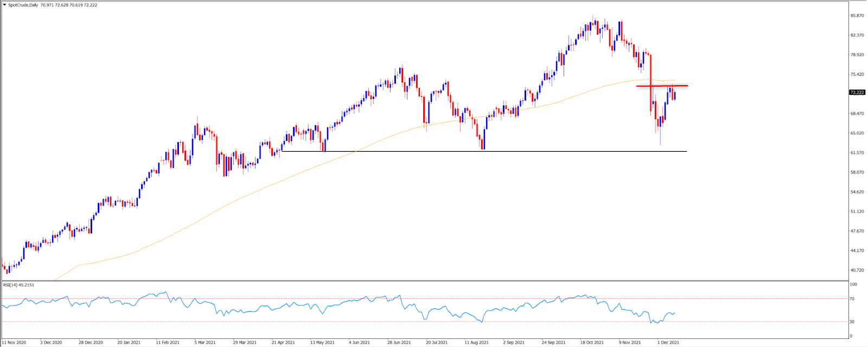Click the 75.420 price axis label
The width and height of the screenshot is (868, 347).
click(857, 74)
